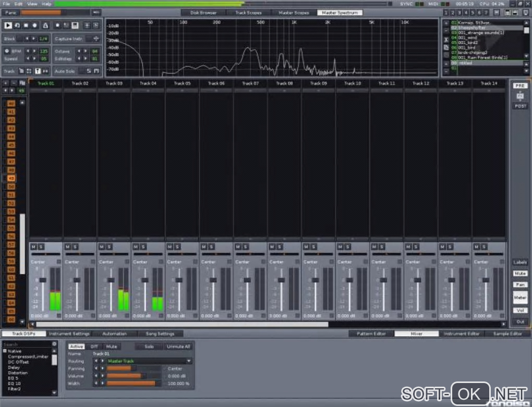
Task: Toggle the Block loop checkbox
Action: [x=20, y=39]
